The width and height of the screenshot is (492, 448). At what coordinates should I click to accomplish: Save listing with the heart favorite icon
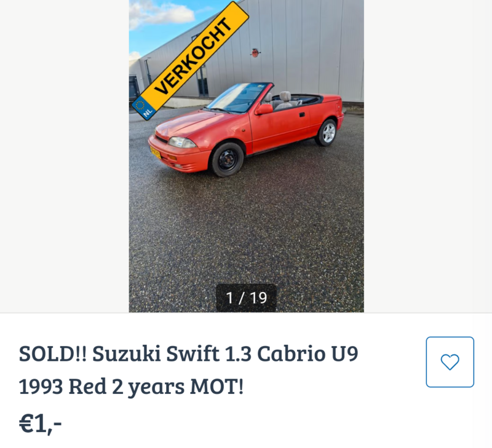tap(450, 362)
